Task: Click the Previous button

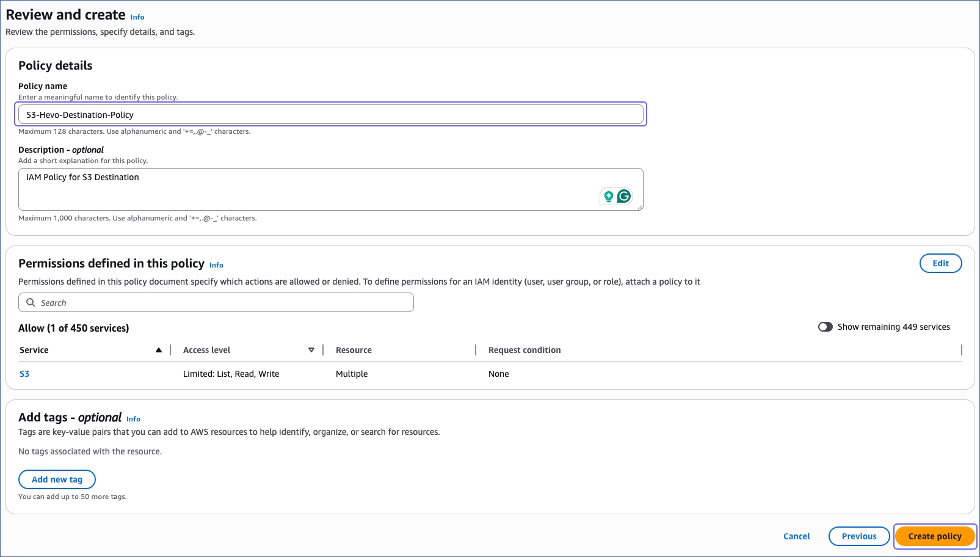Action: click(x=858, y=536)
